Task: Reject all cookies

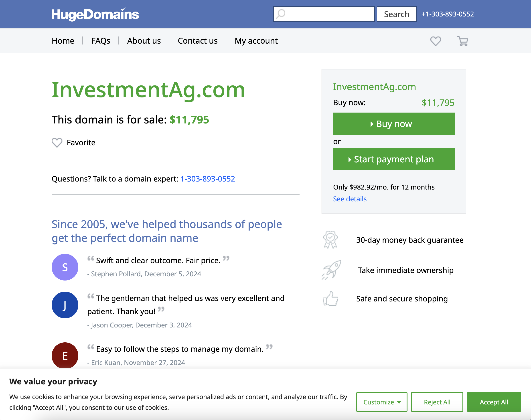Action: pyautogui.click(x=437, y=402)
